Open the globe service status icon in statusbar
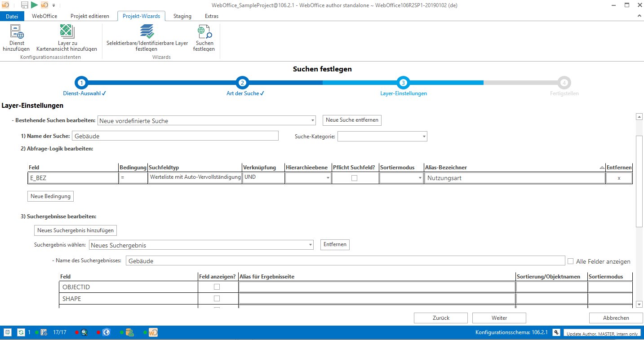Viewport: 644px width, 340px height. tap(105, 332)
